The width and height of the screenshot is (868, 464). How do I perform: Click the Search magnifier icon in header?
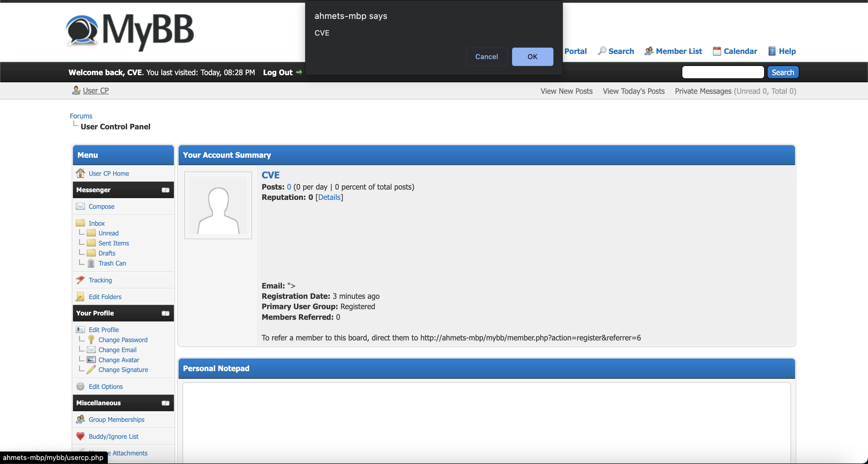coord(602,51)
